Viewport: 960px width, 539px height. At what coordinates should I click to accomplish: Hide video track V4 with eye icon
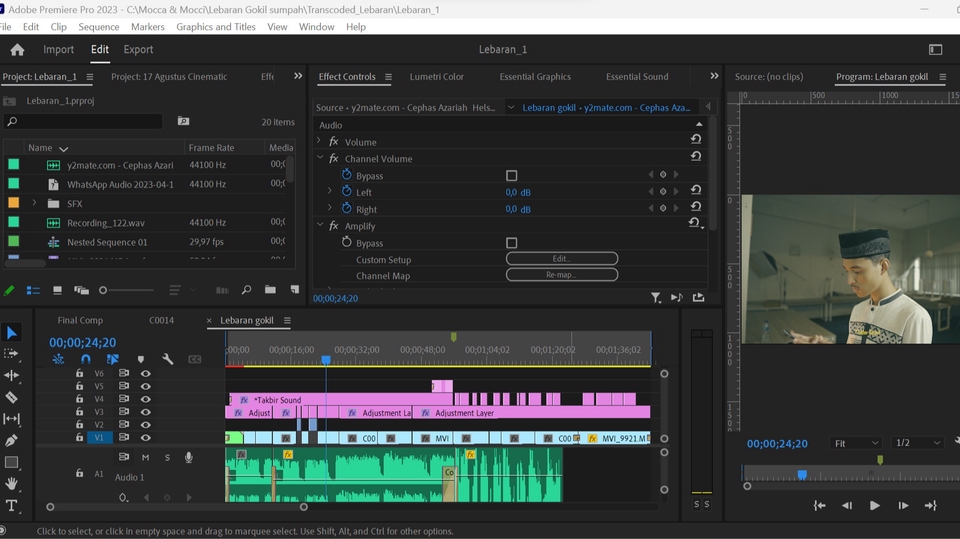(146, 399)
